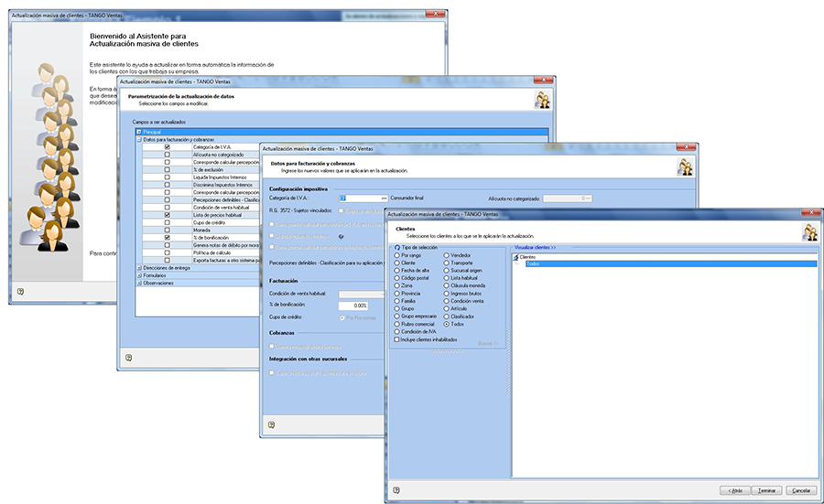Select the 'Cliente' selection type

[396, 263]
